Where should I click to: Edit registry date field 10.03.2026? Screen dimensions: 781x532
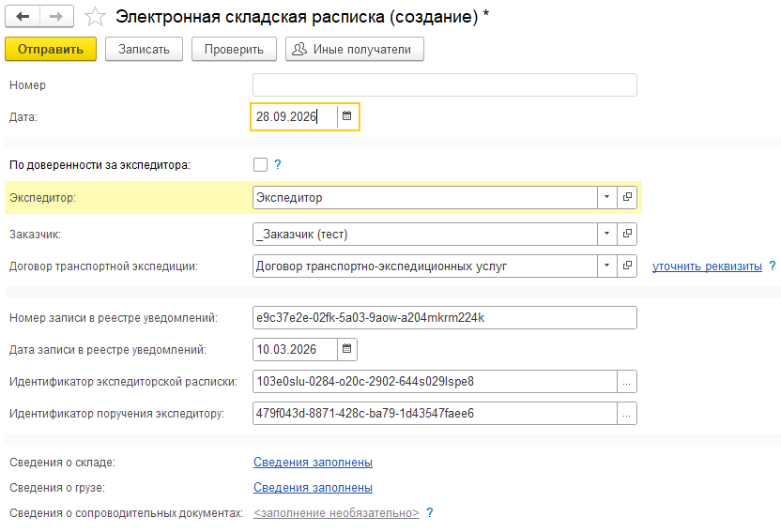[295, 349]
